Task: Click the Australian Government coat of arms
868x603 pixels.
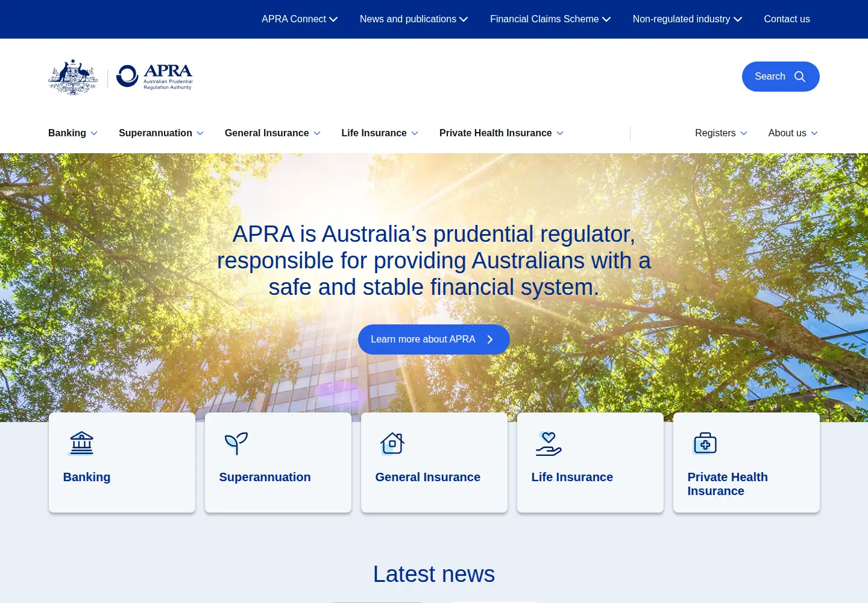Action: [73, 77]
